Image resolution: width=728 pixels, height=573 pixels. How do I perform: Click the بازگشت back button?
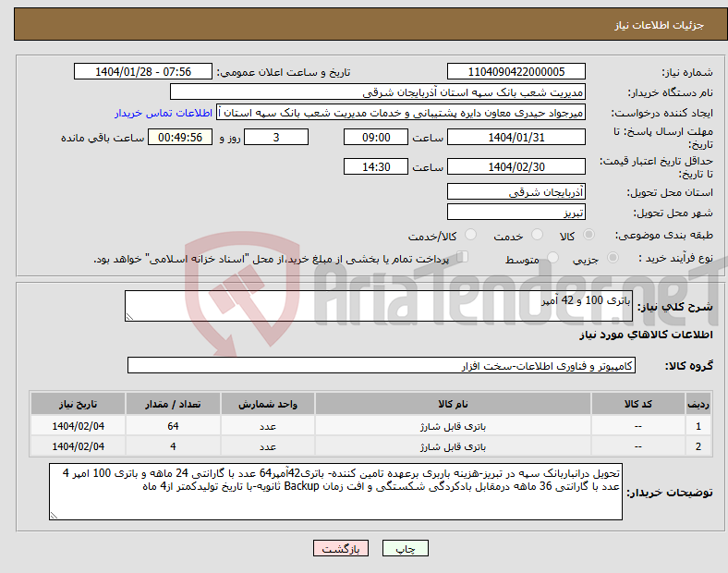[x=341, y=548]
